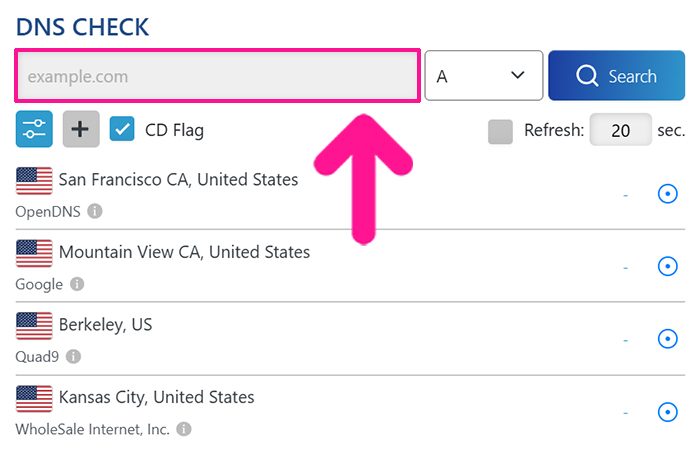Enable the Refresh checkbox

[x=501, y=131]
